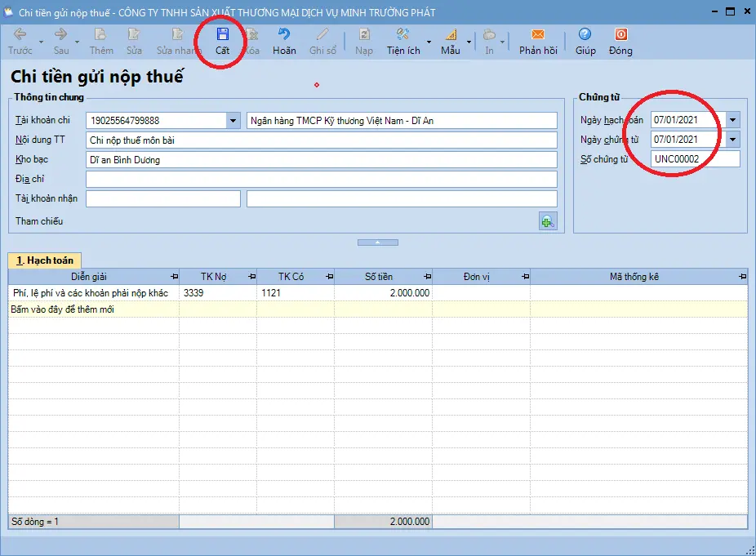
Task: Click the Số chứng từ field
Action: click(x=695, y=159)
